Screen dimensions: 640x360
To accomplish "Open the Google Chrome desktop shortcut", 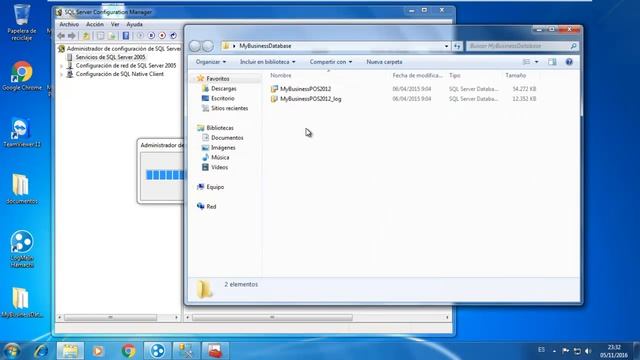I will click(x=22, y=76).
